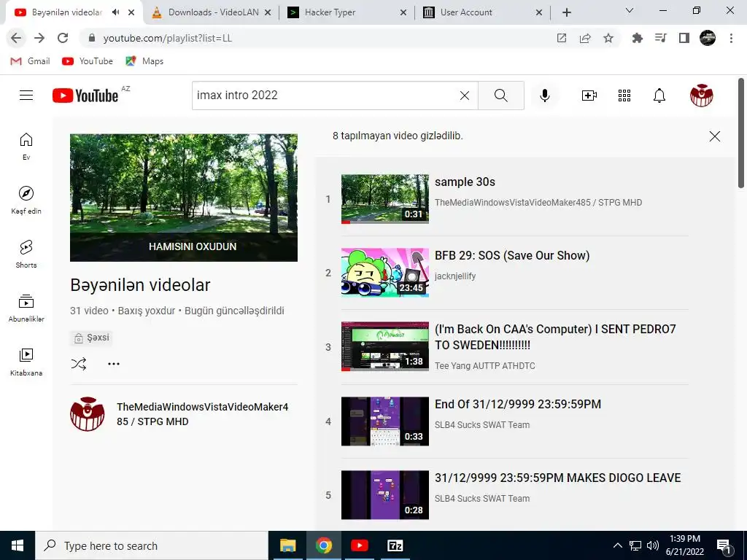Open the Windows notification center
Image resolution: width=747 pixels, height=560 pixels.
click(x=724, y=545)
